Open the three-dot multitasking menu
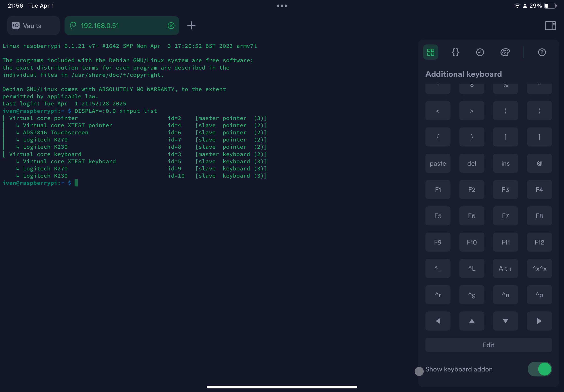Image resolution: width=564 pixels, height=392 pixels. (282, 6)
